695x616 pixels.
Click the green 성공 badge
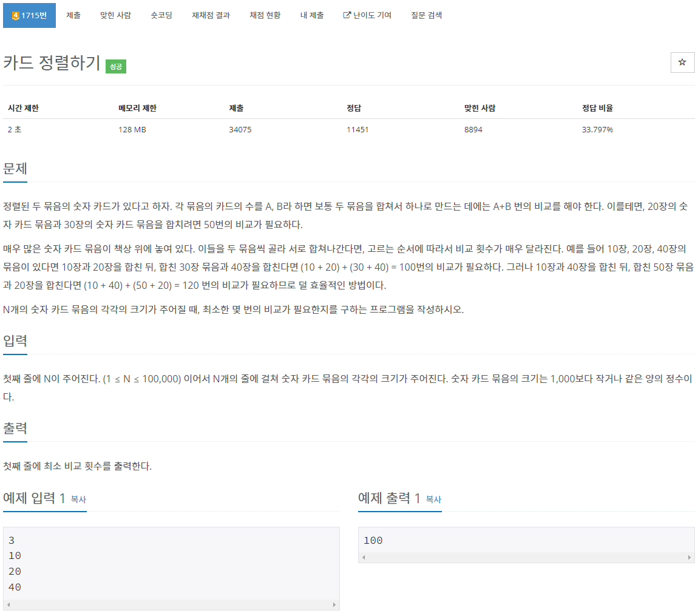tap(116, 67)
